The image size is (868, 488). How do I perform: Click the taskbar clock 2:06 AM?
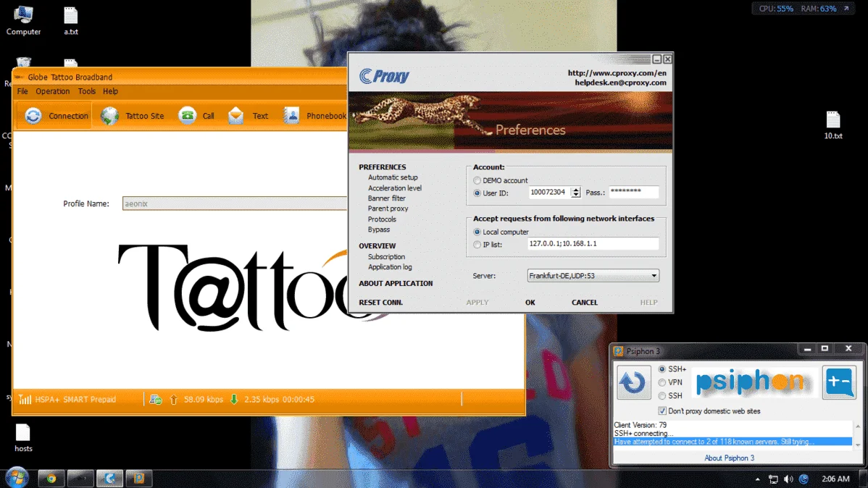click(x=835, y=479)
